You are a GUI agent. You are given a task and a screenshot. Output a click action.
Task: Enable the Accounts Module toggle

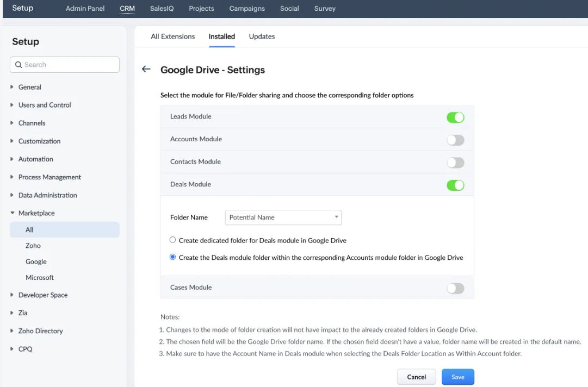(x=455, y=140)
